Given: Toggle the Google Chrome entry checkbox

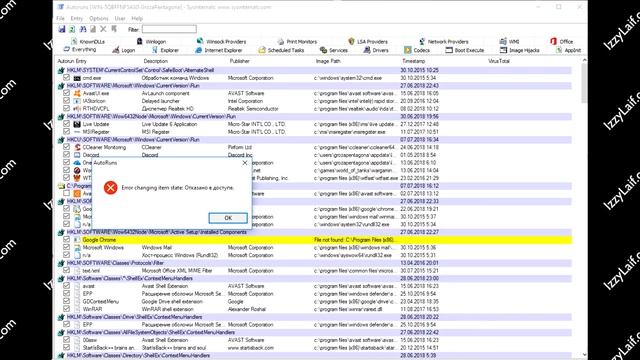Looking at the screenshot, I should [67, 240].
